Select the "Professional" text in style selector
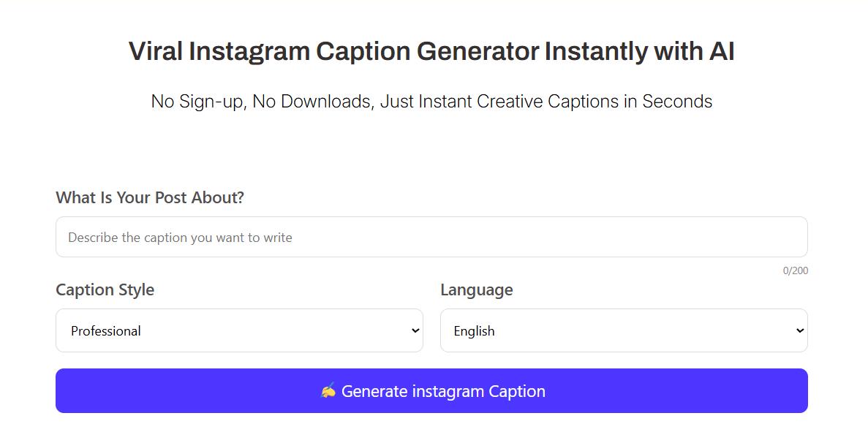This screenshot has width=868, height=443. [x=106, y=331]
